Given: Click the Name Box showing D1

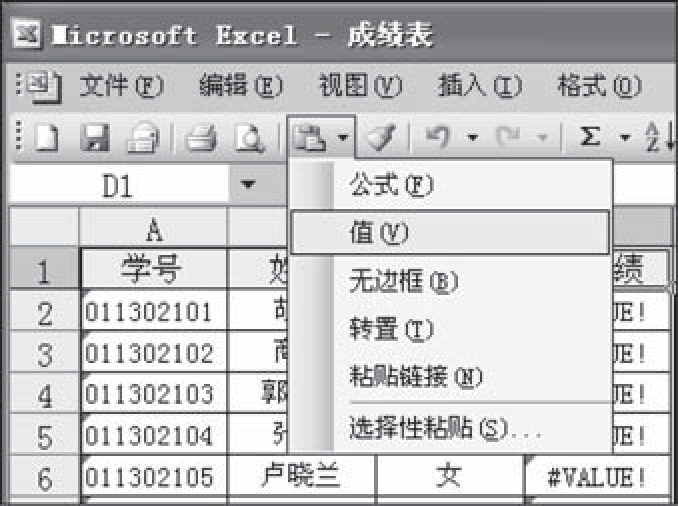Looking at the screenshot, I should point(118,186).
